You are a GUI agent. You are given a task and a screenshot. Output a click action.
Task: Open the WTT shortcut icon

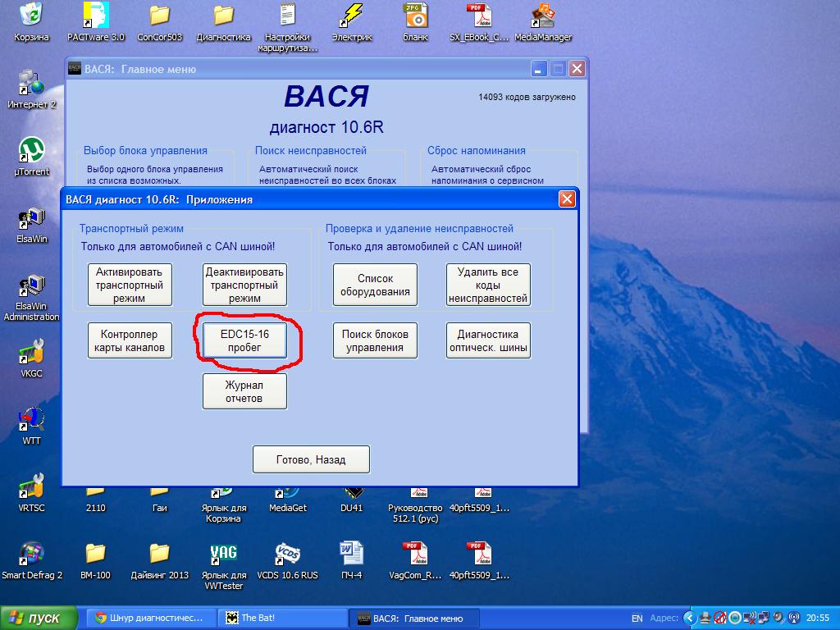[32, 426]
